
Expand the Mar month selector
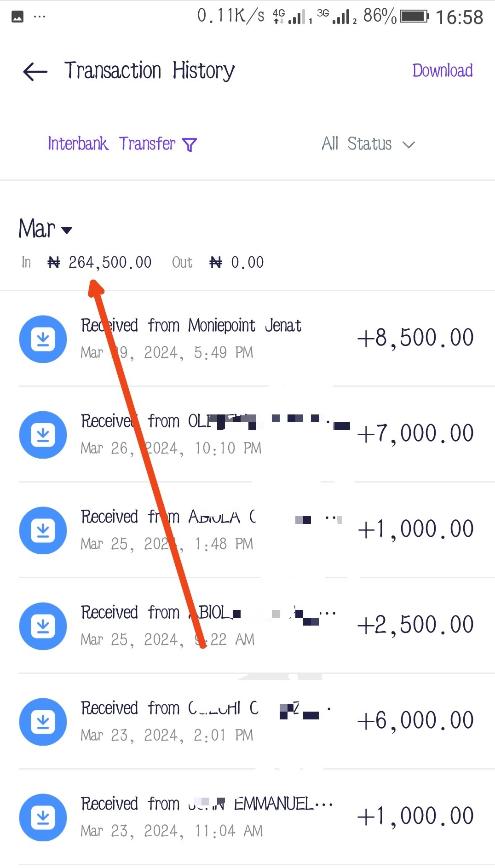[x=45, y=229]
